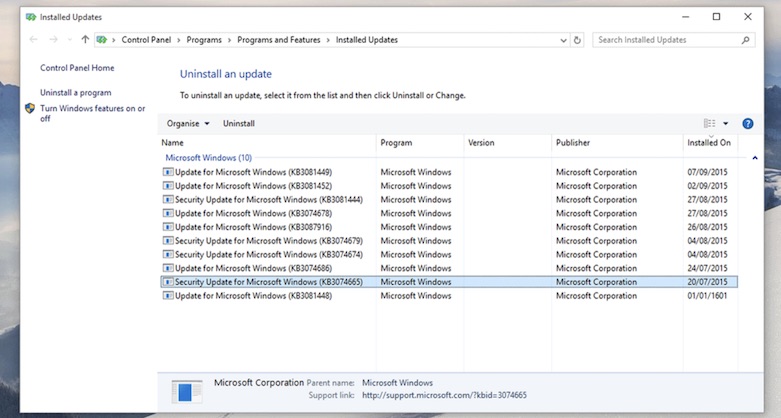Sort by the Installed On column header
This screenshot has height=418, width=781.
coord(710,142)
